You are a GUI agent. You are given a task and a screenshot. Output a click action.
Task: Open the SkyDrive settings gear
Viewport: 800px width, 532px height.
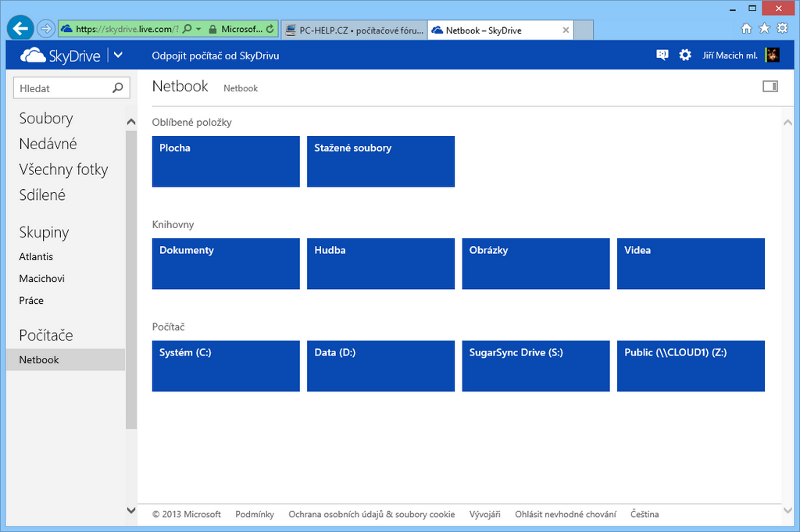pos(685,55)
